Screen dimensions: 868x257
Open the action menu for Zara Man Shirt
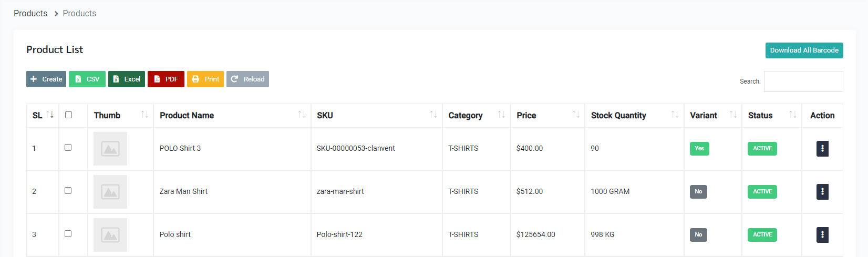(822, 192)
